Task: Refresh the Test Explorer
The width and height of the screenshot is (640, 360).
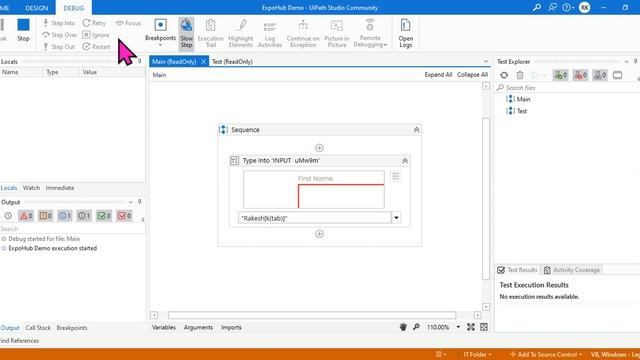Action: pyautogui.click(x=504, y=75)
